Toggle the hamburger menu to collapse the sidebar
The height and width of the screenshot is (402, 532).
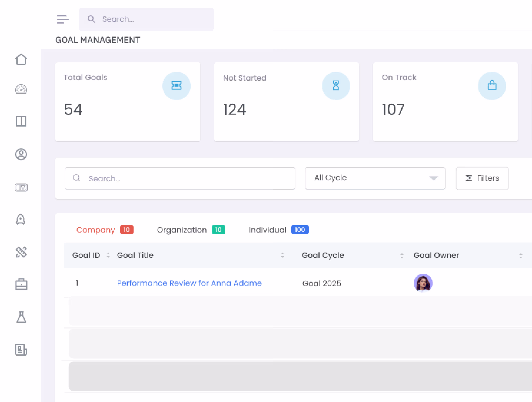63,19
